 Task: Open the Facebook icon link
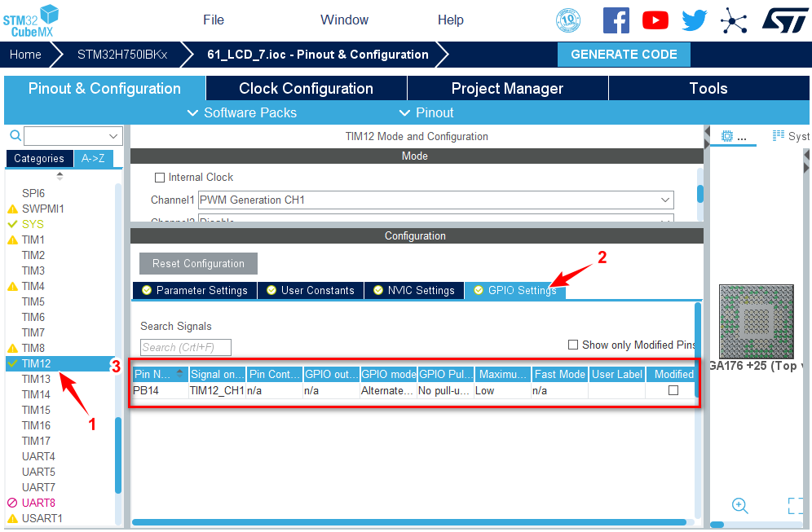pyautogui.click(x=616, y=20)
